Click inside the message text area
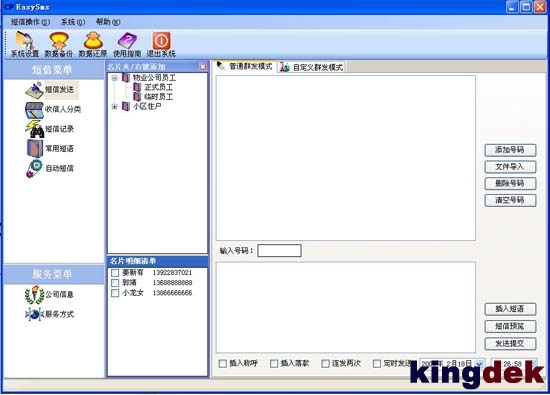 (x=346, y=307)
